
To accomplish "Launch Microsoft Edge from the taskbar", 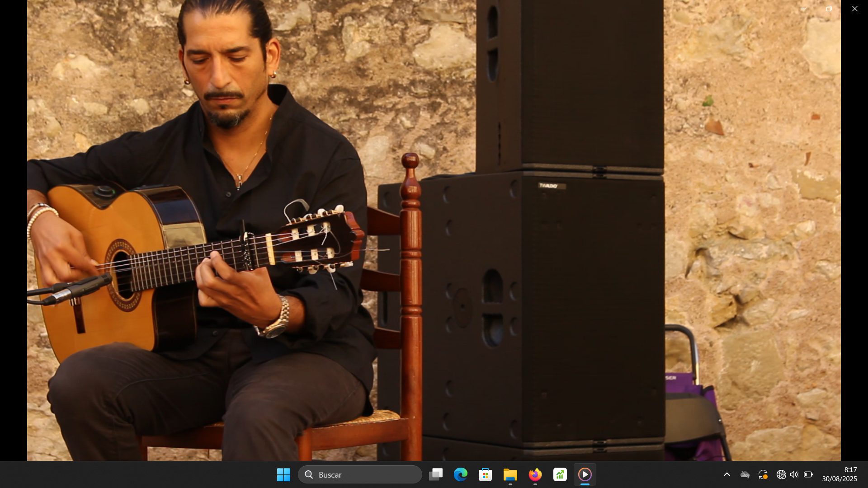I will 461,474.
